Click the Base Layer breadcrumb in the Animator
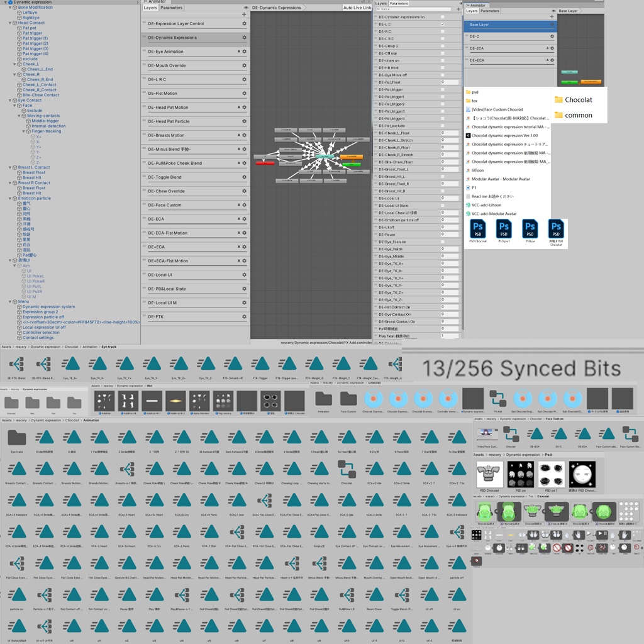Image resolution: width=644 pixels, height=644 pixels. pyautogui.click(x=568, y=11)
